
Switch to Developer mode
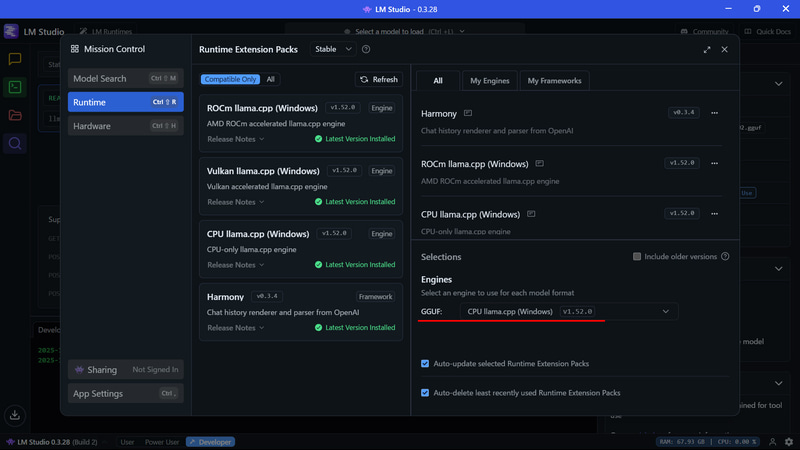pos(210,442)
